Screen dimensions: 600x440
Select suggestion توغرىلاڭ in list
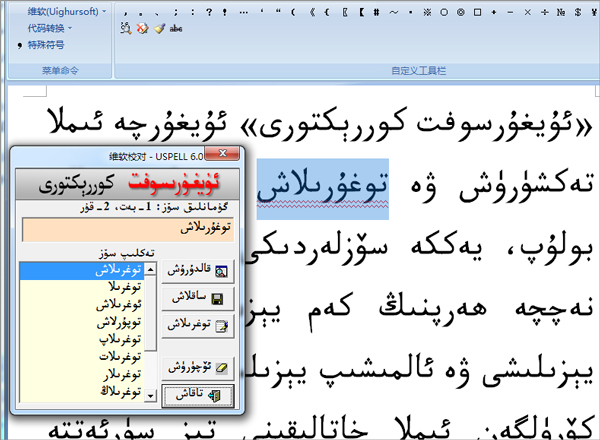(82, 392)
